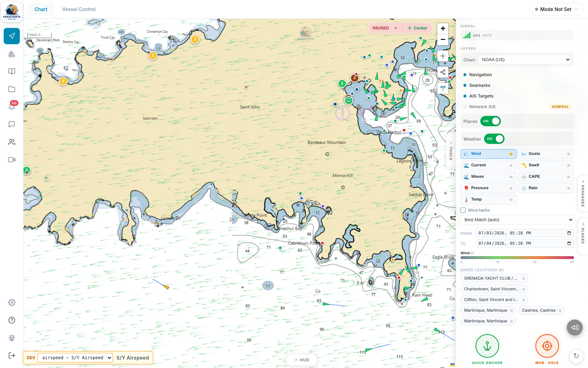The width and height of the screenshot is (588, 368).
Task: Zoom in the chart with plus button
Action: tap(443, 29)
